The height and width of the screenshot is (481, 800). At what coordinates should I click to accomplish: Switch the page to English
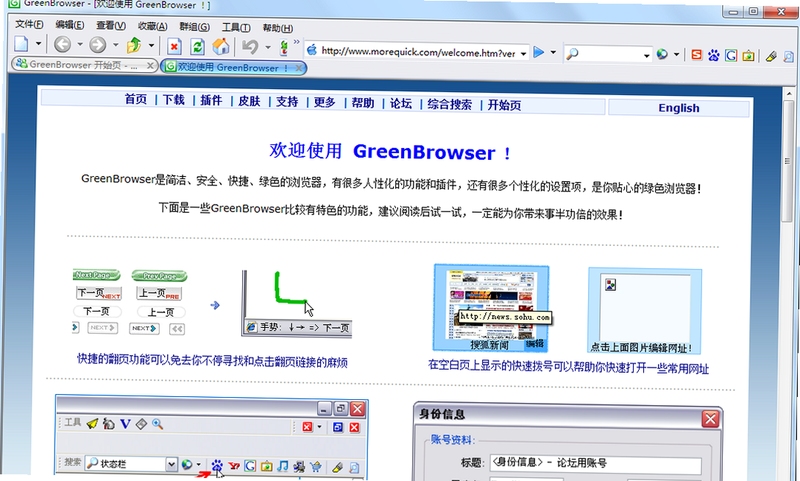point(679,108)
